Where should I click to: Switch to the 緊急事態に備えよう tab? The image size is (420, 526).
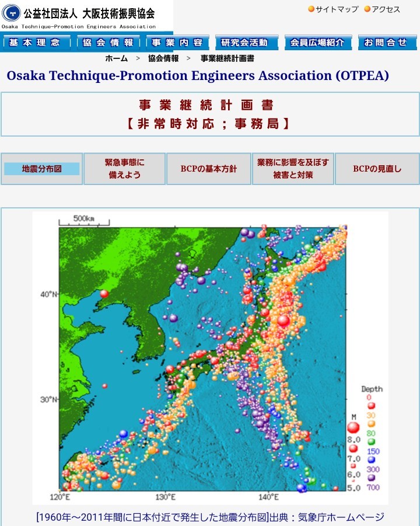[124, 169]
